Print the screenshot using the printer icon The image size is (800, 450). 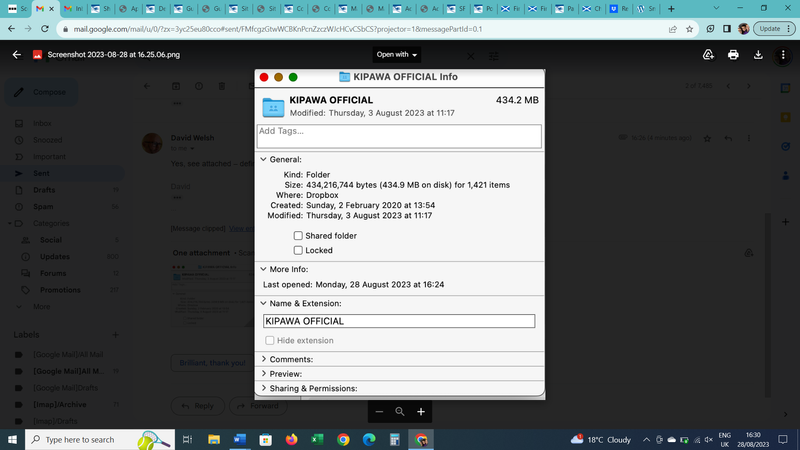(x=733, y=54)
